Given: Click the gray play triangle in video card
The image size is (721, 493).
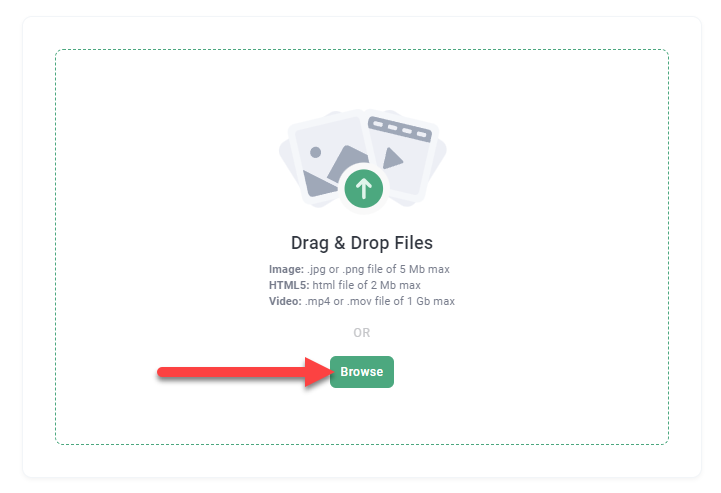Looking at the screenshot, I should 392,158.
